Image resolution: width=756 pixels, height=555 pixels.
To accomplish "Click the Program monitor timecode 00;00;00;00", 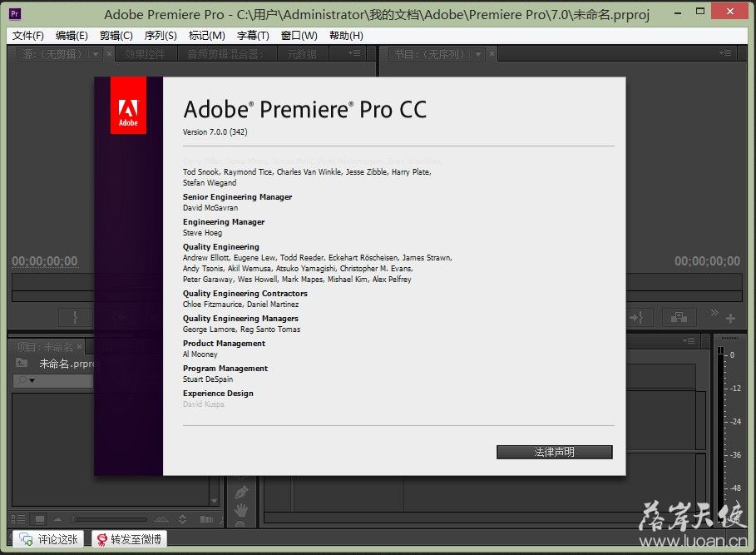I will [707, 261].
